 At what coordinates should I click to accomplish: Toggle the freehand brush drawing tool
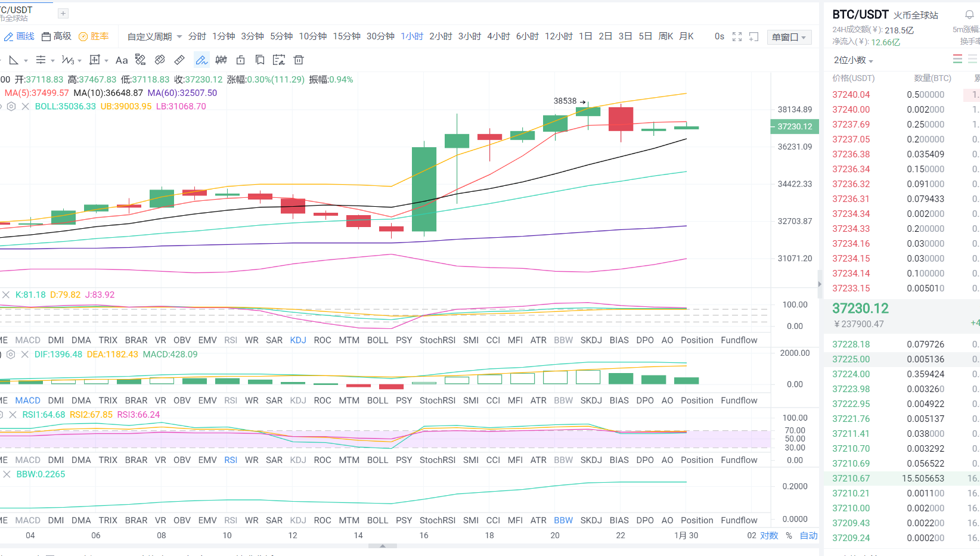(x=201, y=60)
